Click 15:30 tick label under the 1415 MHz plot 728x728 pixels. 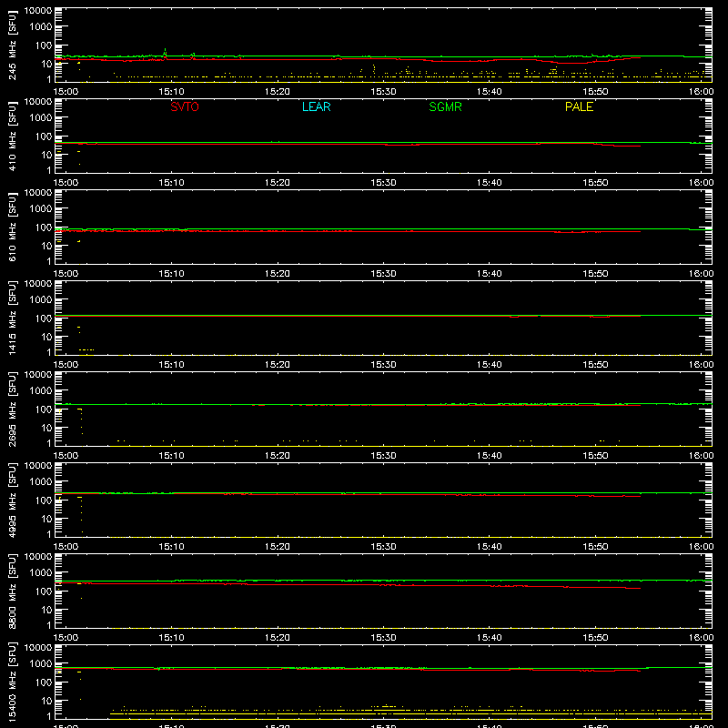point(383,365)
